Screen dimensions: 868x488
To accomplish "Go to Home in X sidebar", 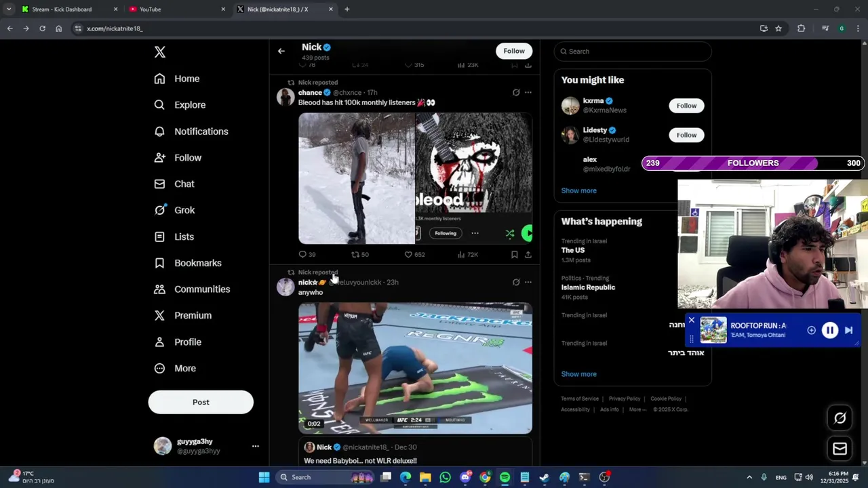I will click(177, 79).
